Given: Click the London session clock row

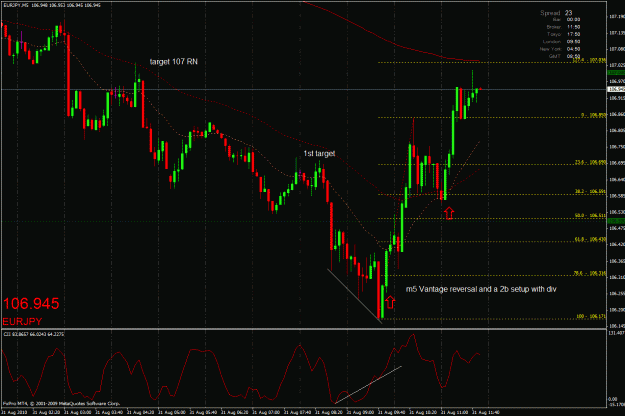Looking at the screenshot, I should (561, 41).
